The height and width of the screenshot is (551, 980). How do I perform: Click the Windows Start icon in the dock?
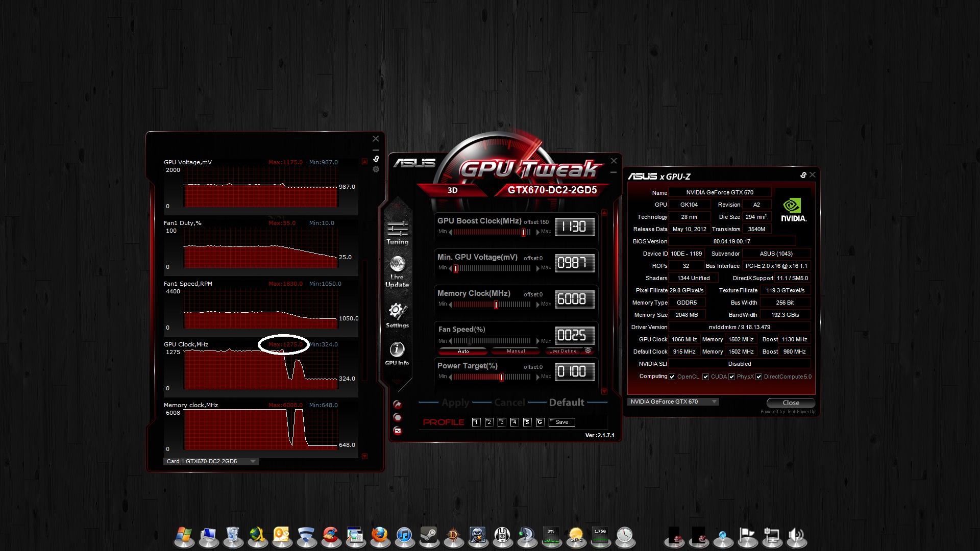184,536
